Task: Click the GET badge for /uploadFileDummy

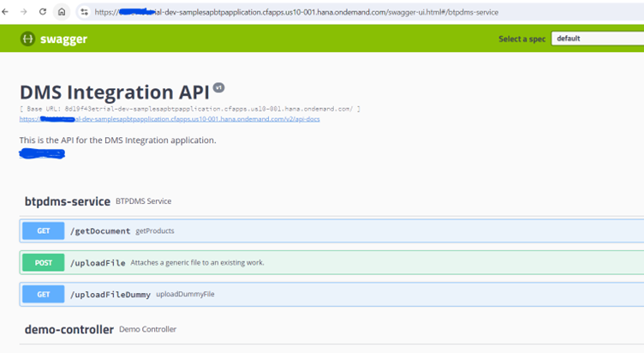Action: point(43,294)
